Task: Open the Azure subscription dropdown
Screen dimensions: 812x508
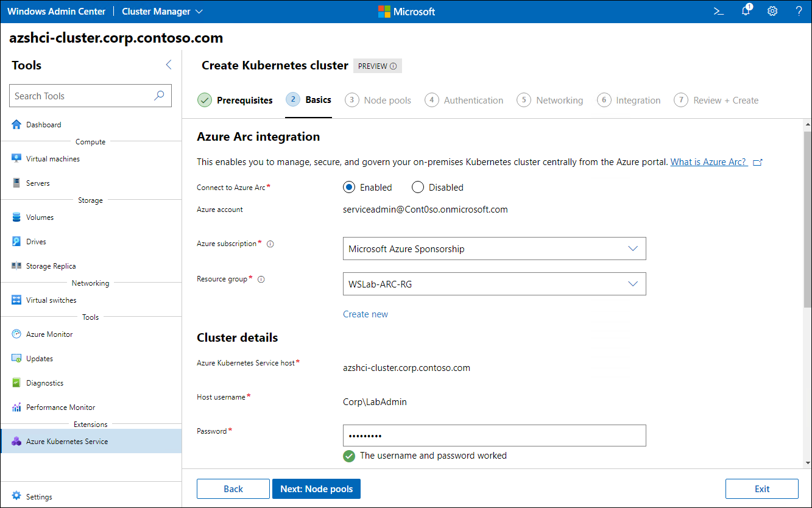Action: pos(493,249)
